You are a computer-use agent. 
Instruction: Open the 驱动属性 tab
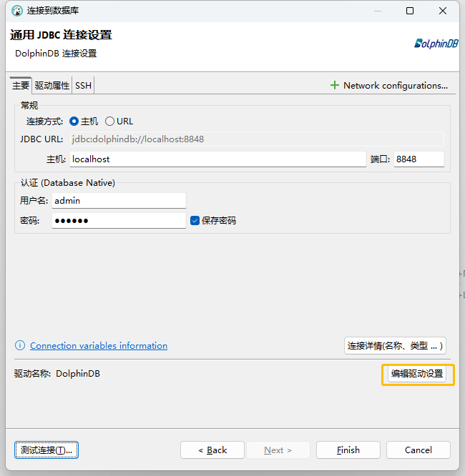click(52, 86)
